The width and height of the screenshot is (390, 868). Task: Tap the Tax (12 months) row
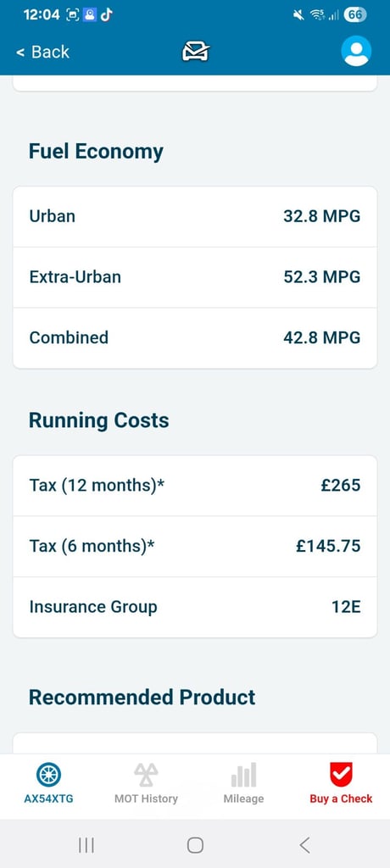(x=195, y=486)
